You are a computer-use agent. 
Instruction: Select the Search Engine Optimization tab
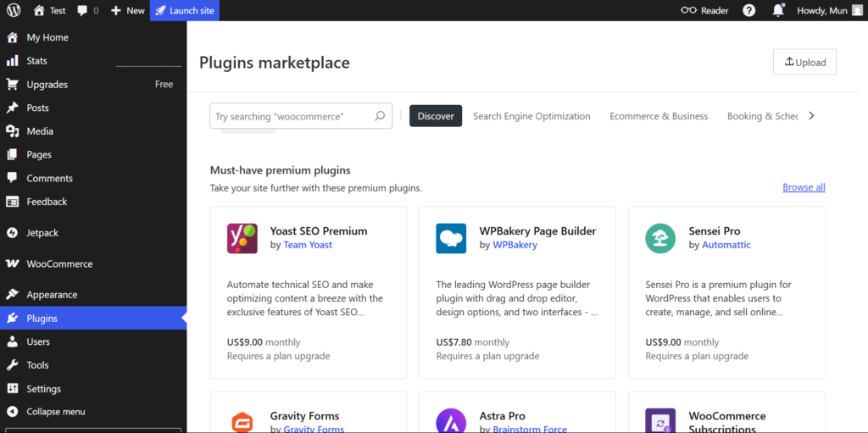point(531,116)
